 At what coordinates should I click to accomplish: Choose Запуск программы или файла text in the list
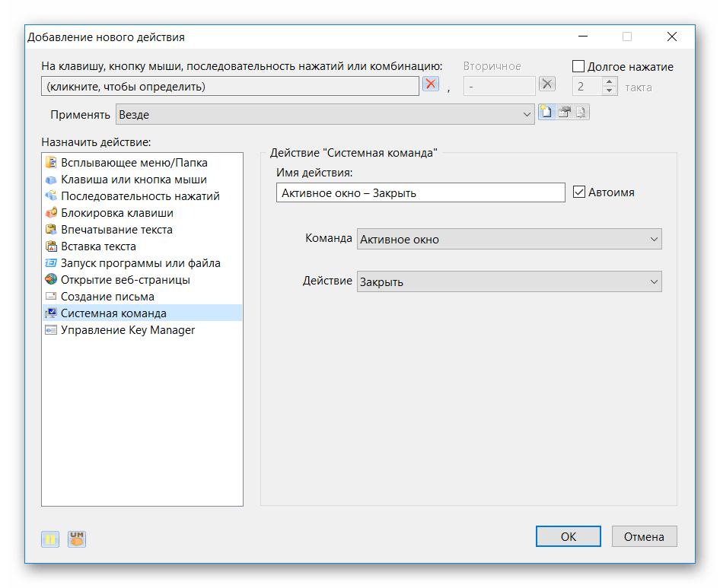click(x=141, y=263)
